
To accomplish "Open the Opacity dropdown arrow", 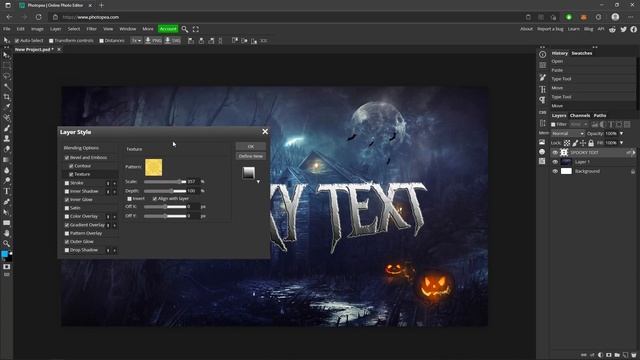I will (621, 133).
